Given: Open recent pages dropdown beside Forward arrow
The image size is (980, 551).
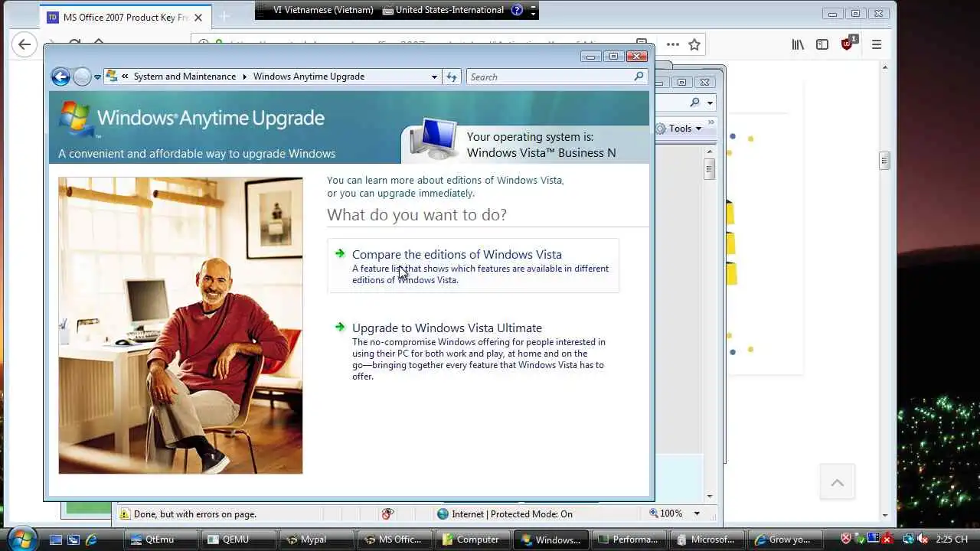Looking at the screenshot, I should click(97, 77).
